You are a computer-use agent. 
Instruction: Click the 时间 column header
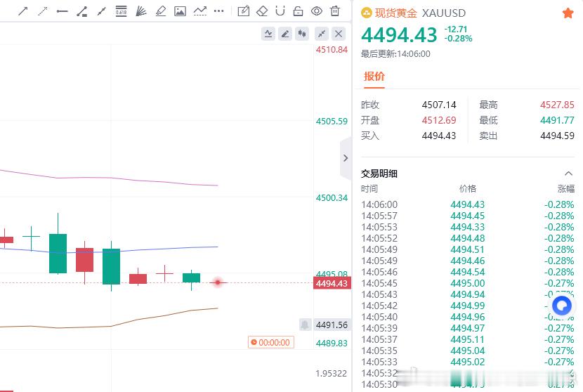coord(369,188)
